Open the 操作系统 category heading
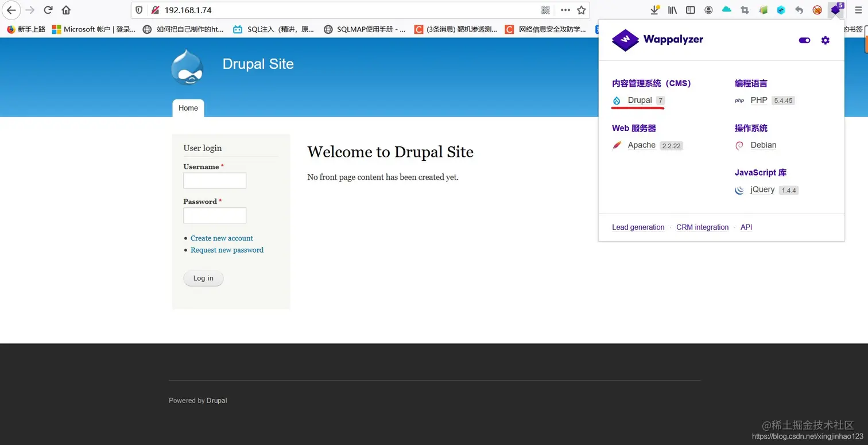The width and height of the screenshot is (868, 445). [751, 128]
